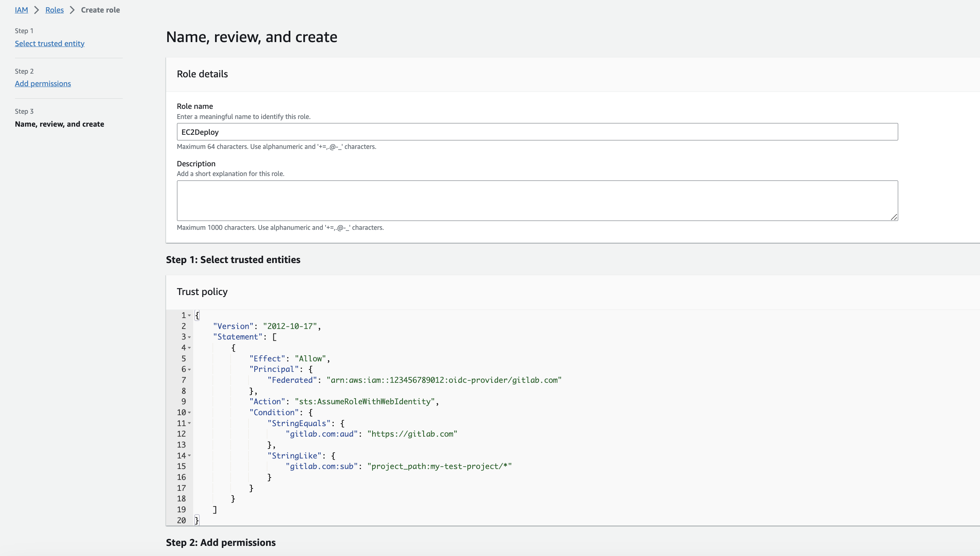Expand the Step 1 Select trusted entities section
This screenshot has width=980, height=556.
[233, 259]
